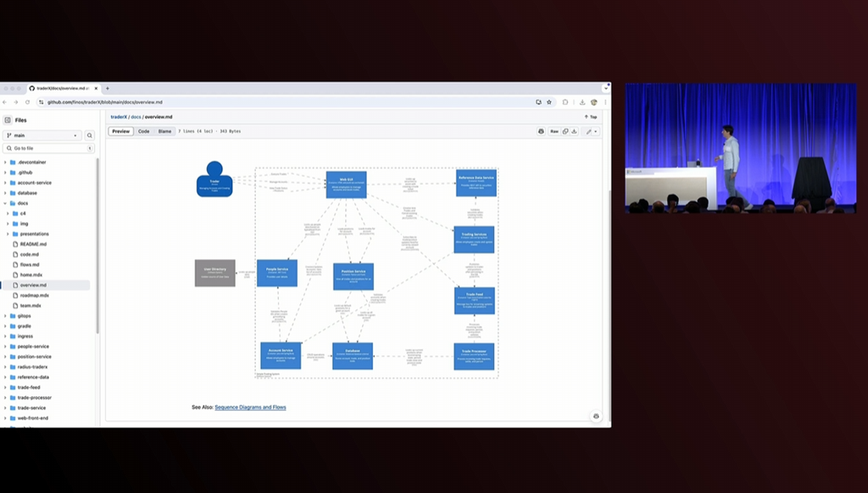Image resolution: width=868 pixels, height=493 pixels.
Task: Copy raw file contents icon
Action: 565,131
